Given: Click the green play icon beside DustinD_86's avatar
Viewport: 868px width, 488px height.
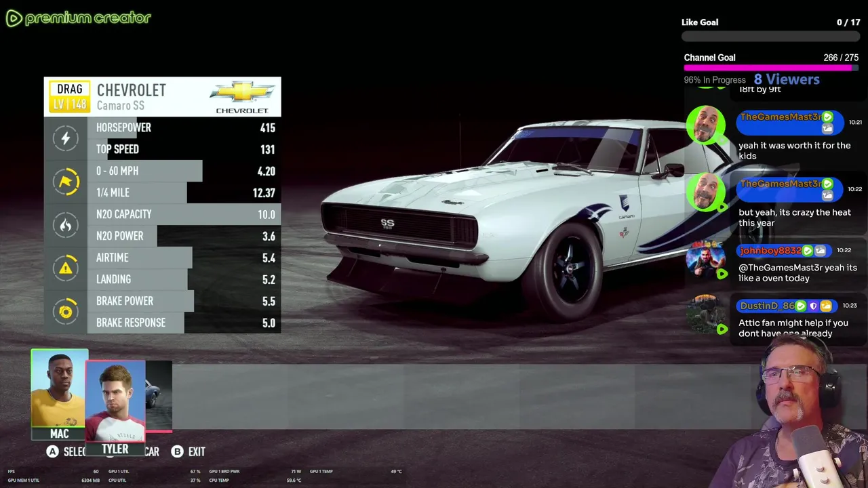Looking at the screenshot, I should (x=722, y=329).
